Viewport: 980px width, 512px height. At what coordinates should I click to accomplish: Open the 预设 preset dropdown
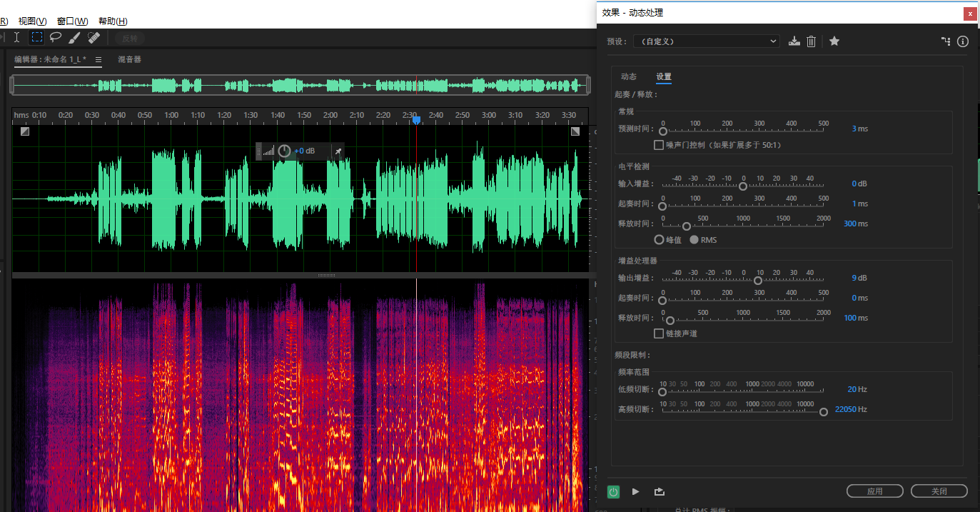706,41
